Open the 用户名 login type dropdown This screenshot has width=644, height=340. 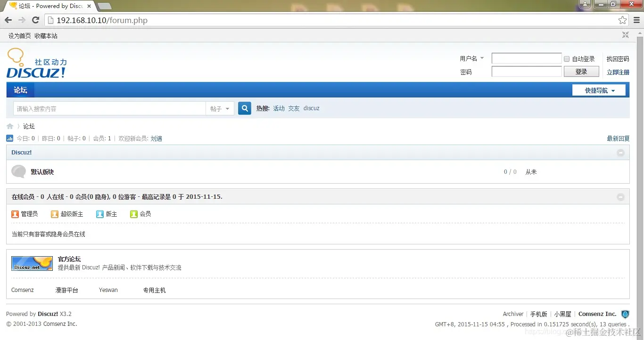[472, 58]
